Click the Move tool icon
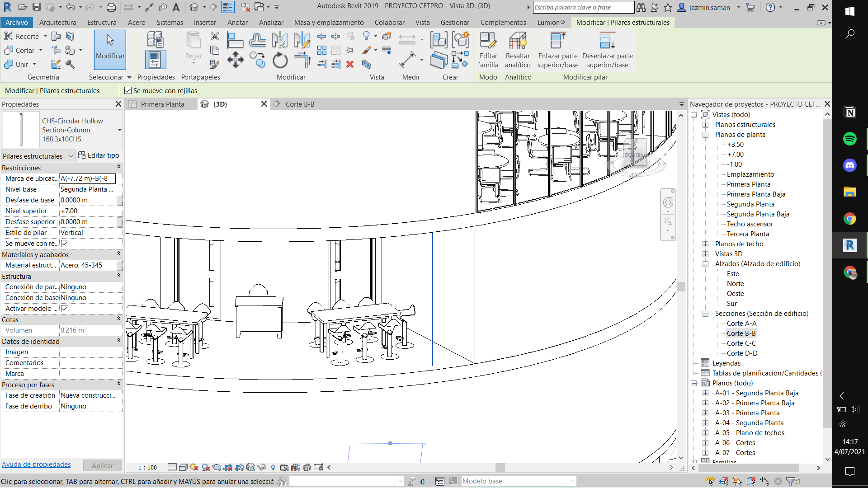Image resolution: width=868 pixels, height=488 pixels. coord(235,60)
